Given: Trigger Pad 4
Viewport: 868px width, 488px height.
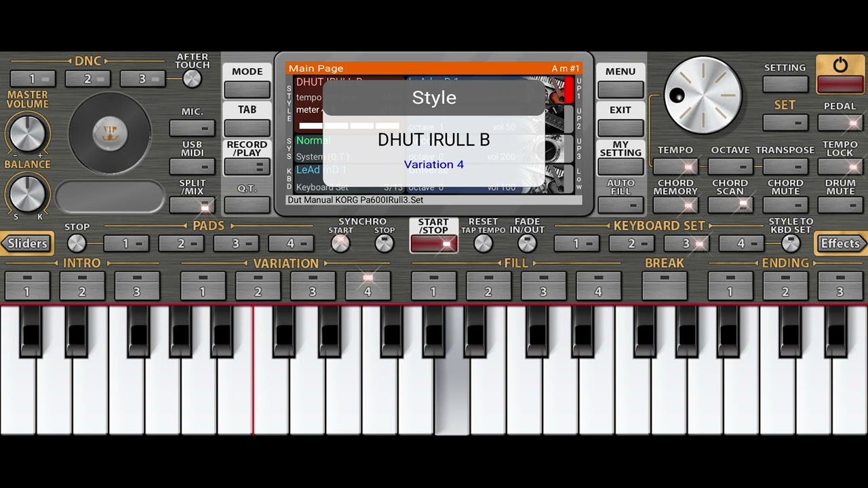Looking at the screenshot, I should pyautogui.click(x=291, y=243).
